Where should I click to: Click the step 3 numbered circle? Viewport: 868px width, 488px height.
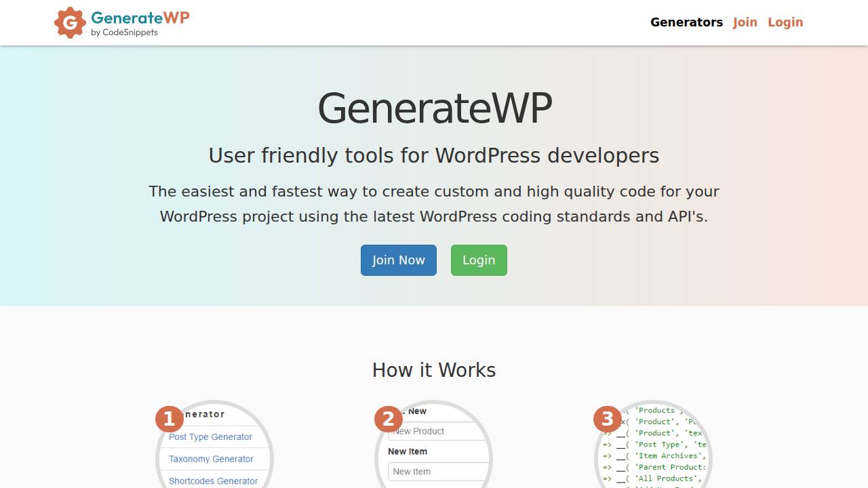point(607,419)
